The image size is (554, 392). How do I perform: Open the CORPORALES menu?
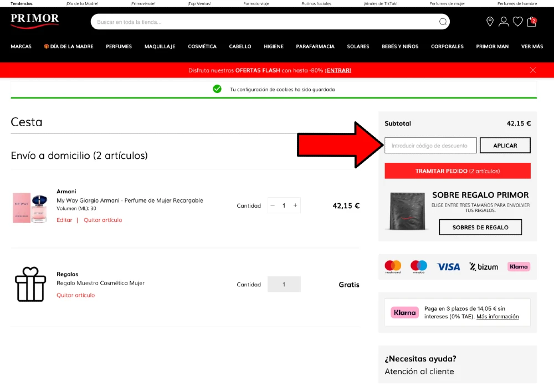coord(447,47)
